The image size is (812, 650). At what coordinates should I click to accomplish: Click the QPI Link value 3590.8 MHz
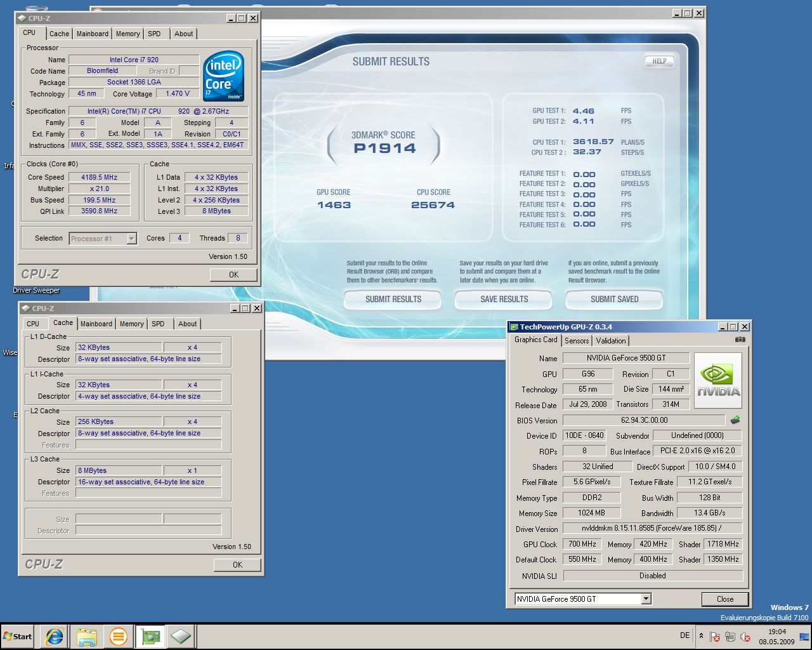[x=100, y=211]
